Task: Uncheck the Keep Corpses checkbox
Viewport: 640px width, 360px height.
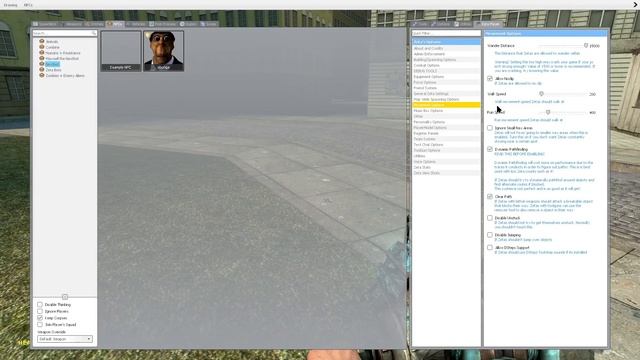Action: coord(40,318)
